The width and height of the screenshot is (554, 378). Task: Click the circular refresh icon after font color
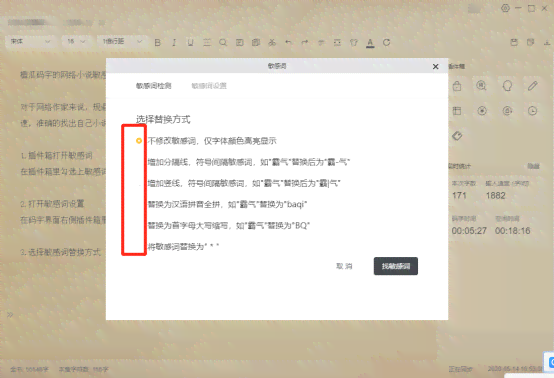tap(387, 42)
